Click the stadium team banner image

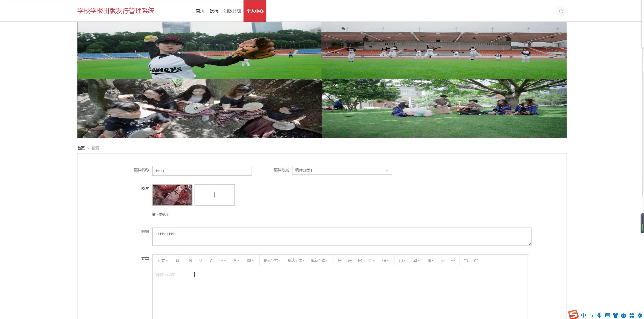444,50
